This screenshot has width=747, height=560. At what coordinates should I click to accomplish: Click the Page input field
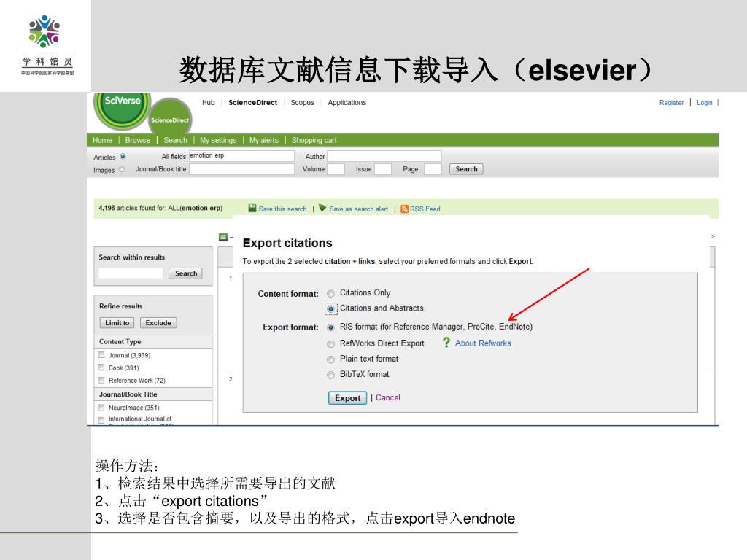(x=433, y=169)
